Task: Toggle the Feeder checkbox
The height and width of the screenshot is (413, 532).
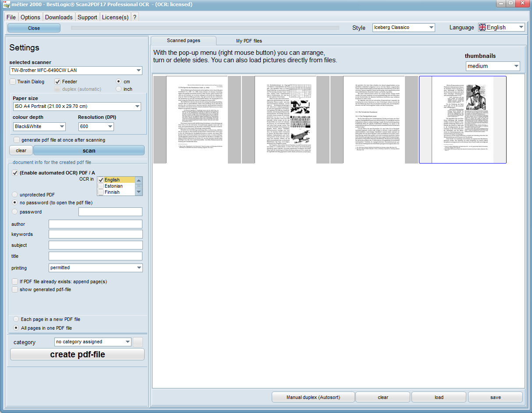Action: 58,82
